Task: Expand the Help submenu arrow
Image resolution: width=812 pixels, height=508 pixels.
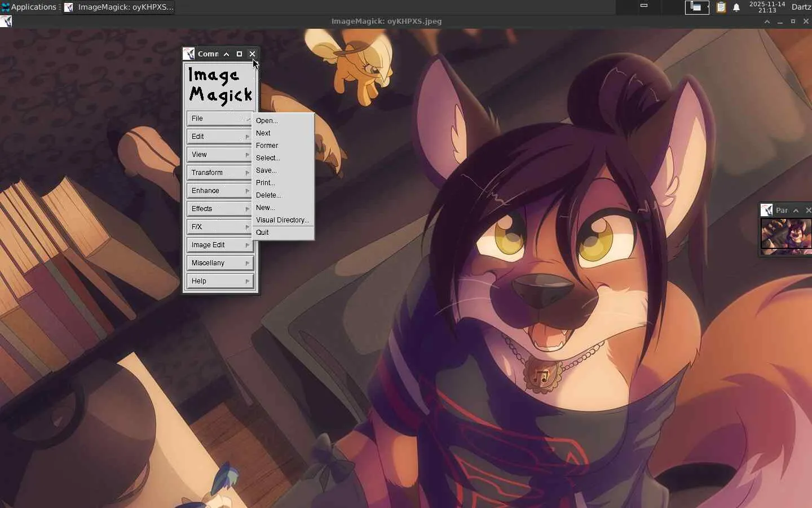Action: 247,281
